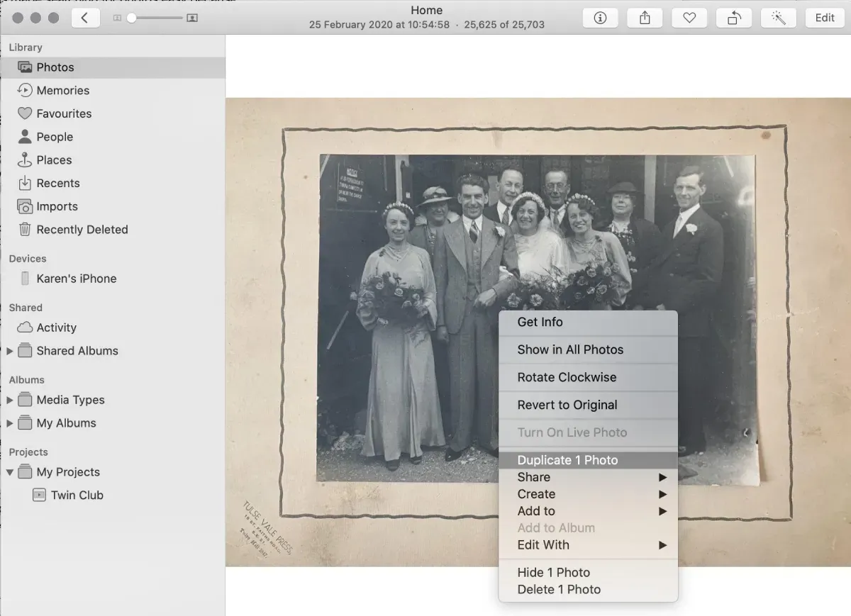Open Recently Deleted in the sidebar

[82, 230]
